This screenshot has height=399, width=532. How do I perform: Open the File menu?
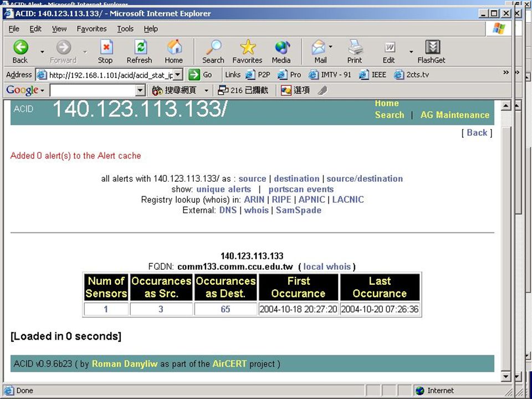pyautogui.click(x=13, y=29)
